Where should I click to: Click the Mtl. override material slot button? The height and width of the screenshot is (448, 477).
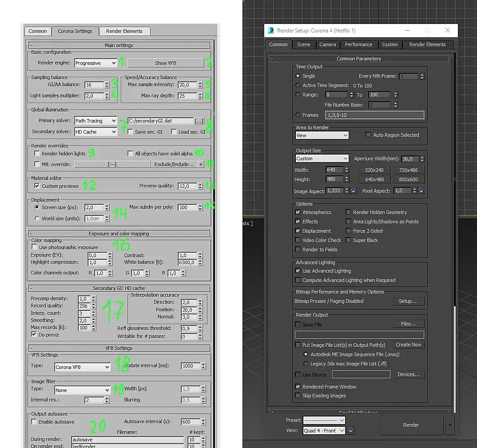[x=112, y=164]
